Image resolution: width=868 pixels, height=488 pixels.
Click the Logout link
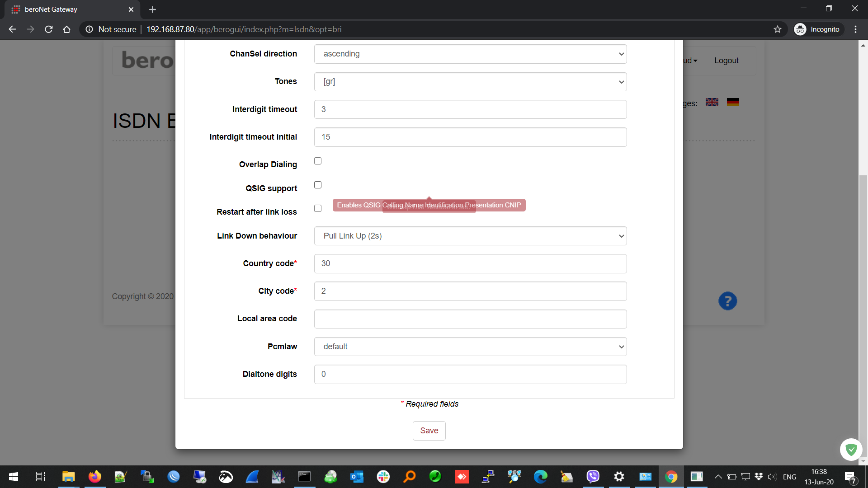[x=726, y=61]
